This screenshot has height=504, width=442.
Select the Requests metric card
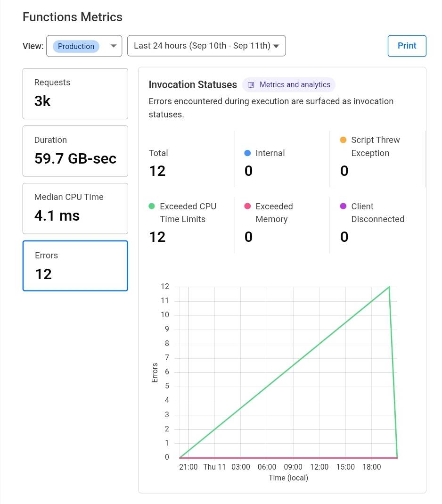(x=75, y=94)
